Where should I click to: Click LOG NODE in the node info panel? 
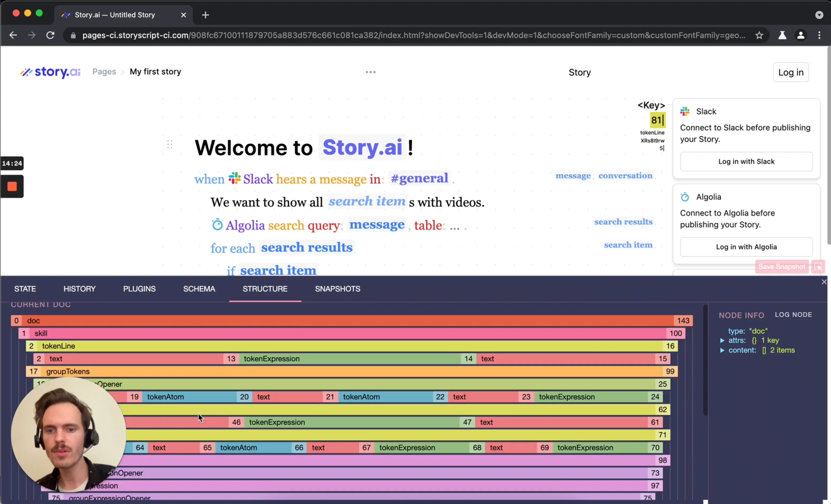[x=793, y=315]
